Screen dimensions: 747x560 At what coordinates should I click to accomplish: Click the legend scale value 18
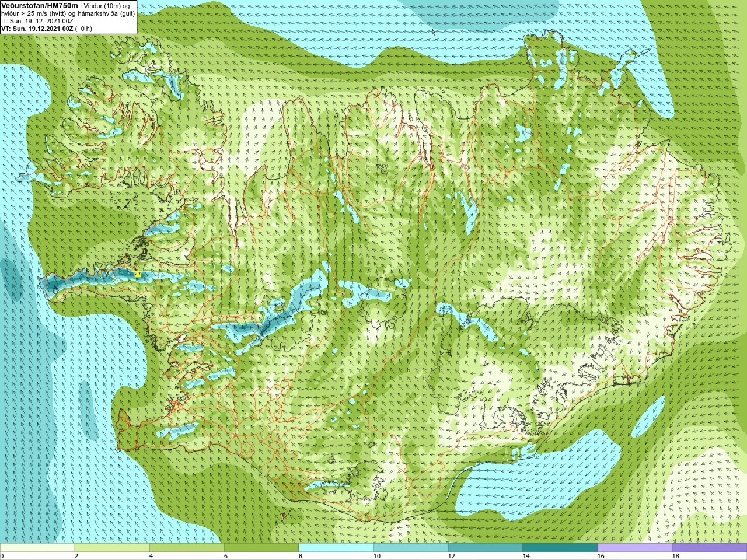pos(676,556)
